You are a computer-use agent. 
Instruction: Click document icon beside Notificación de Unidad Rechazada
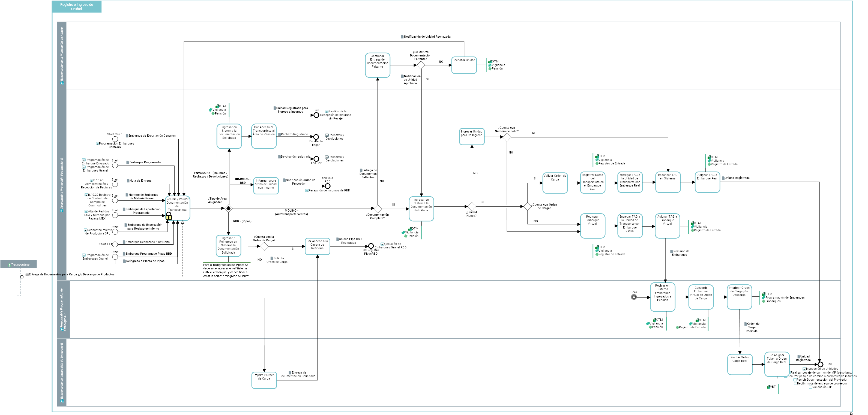click(402, 37)
